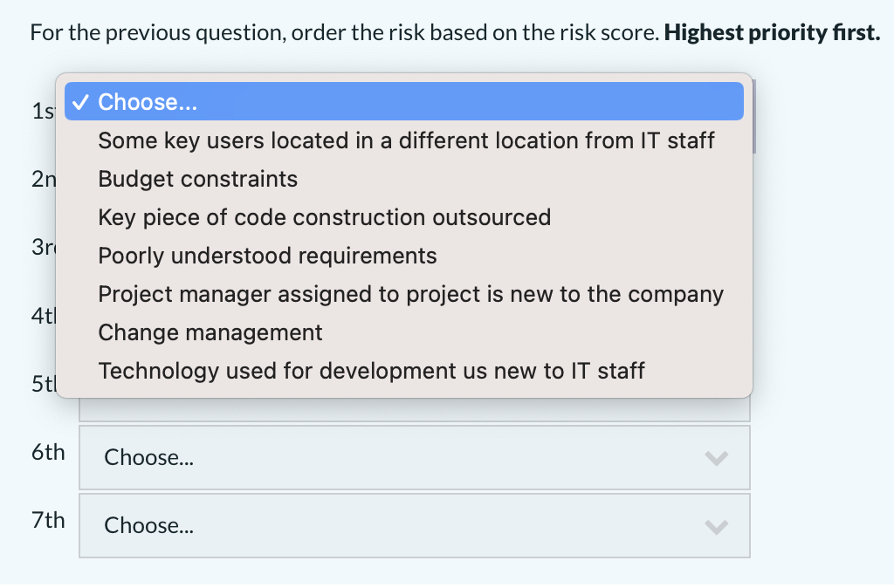Pick "Poorly understood requirements" option
The image size is (894, 588).
267,256
